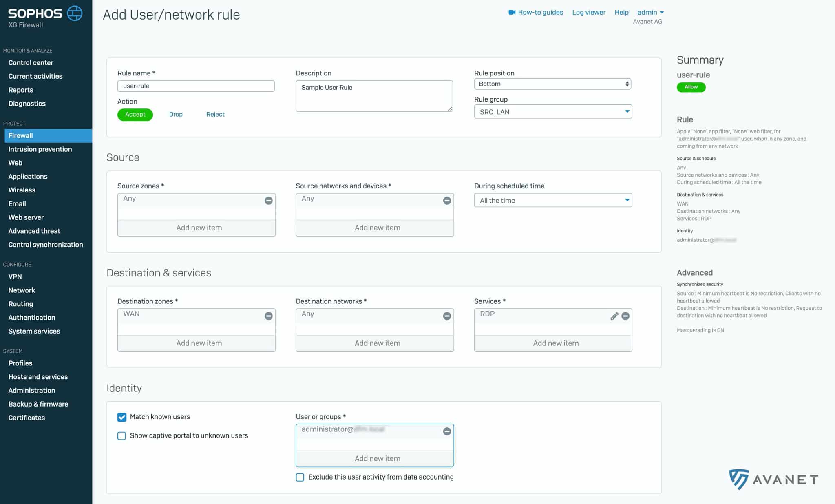This screenshot has width=835, height=504.
Task: Add new item to Destination zones
Action: 197,343
